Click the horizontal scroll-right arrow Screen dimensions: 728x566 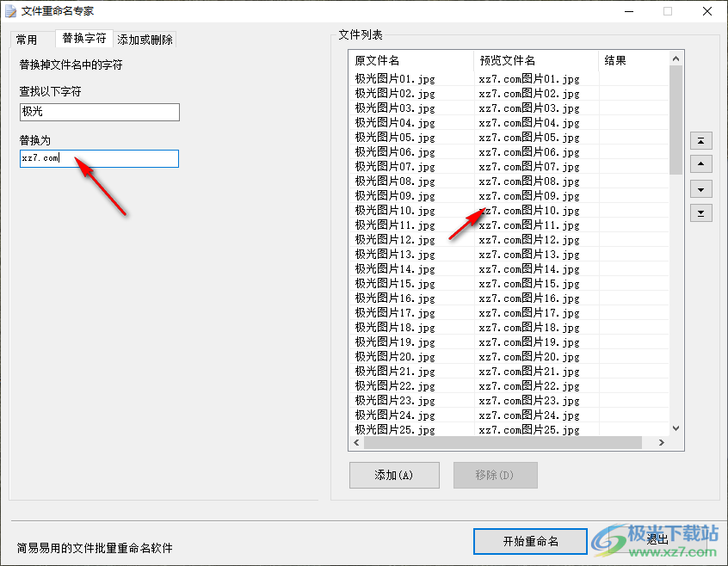[662, 443]
